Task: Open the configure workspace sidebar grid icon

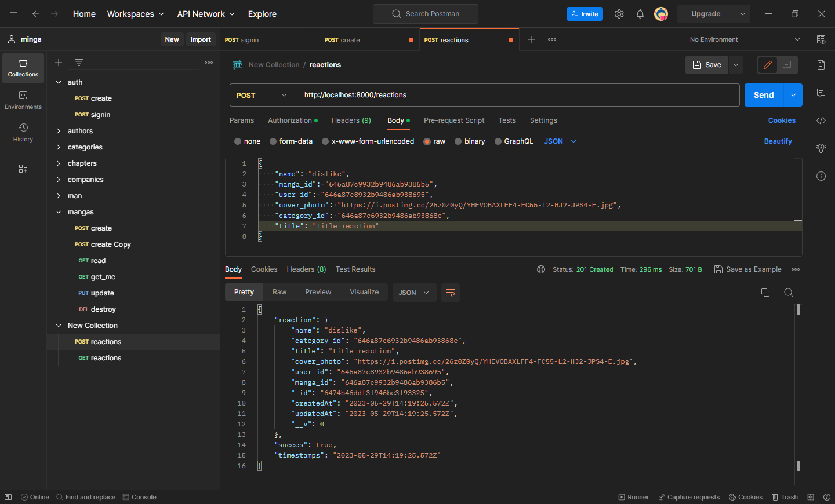Action: pyautogui.click(x=23, y=169)
